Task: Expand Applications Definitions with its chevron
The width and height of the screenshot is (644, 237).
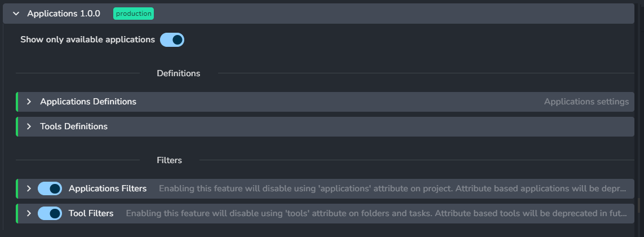Action: [29, 102]
